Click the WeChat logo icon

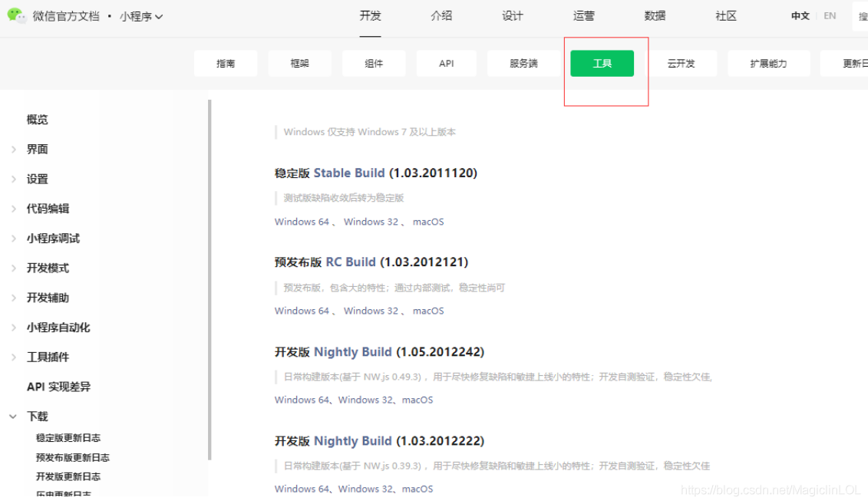pyautogui.click(x=16, y=15)
